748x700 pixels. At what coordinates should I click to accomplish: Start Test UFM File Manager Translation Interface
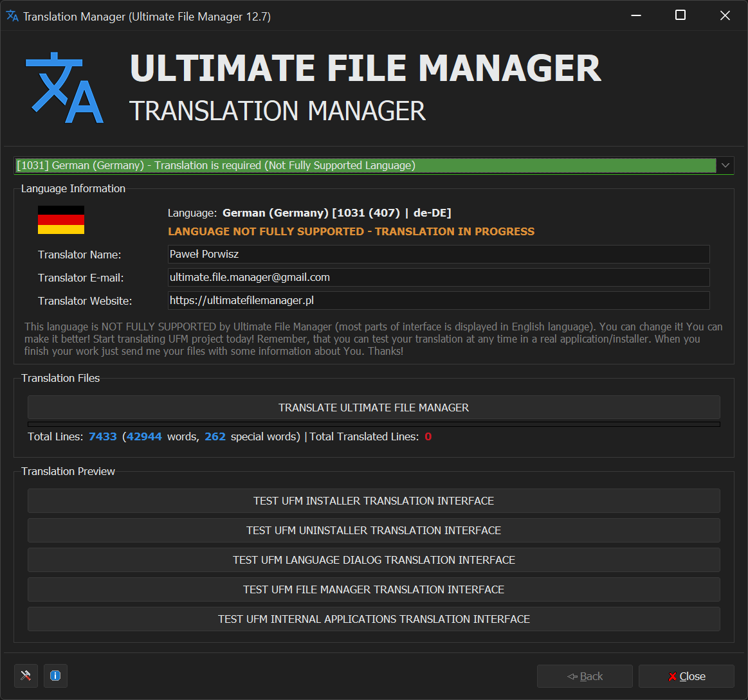click(x=374, y=589)
